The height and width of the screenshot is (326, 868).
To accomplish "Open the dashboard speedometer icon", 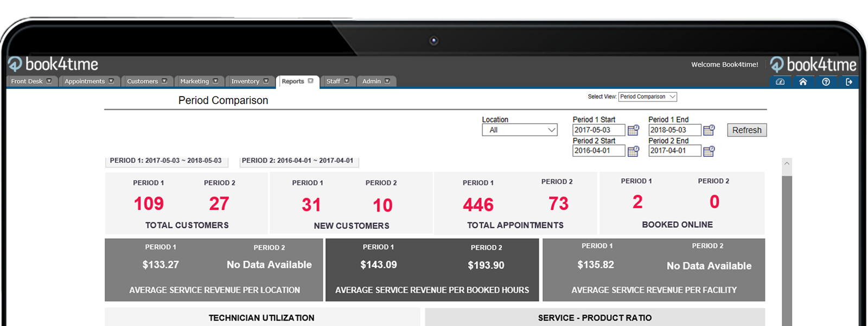I will pyautogui.click(x=780, y=82).
